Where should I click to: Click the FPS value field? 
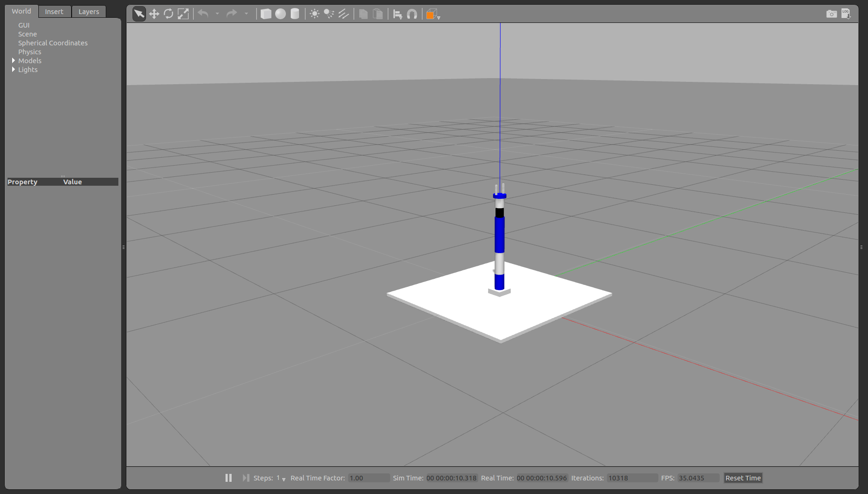coord(699,478)
